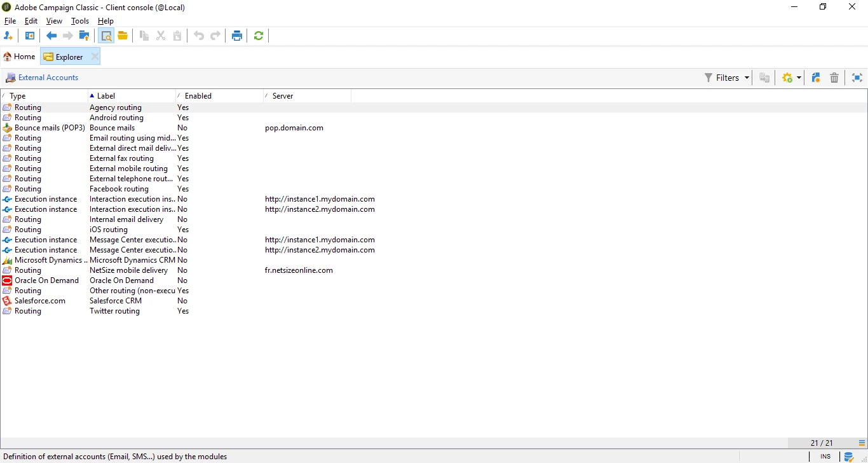
Task: Sort by the Type column header
Action: [44, 96]
